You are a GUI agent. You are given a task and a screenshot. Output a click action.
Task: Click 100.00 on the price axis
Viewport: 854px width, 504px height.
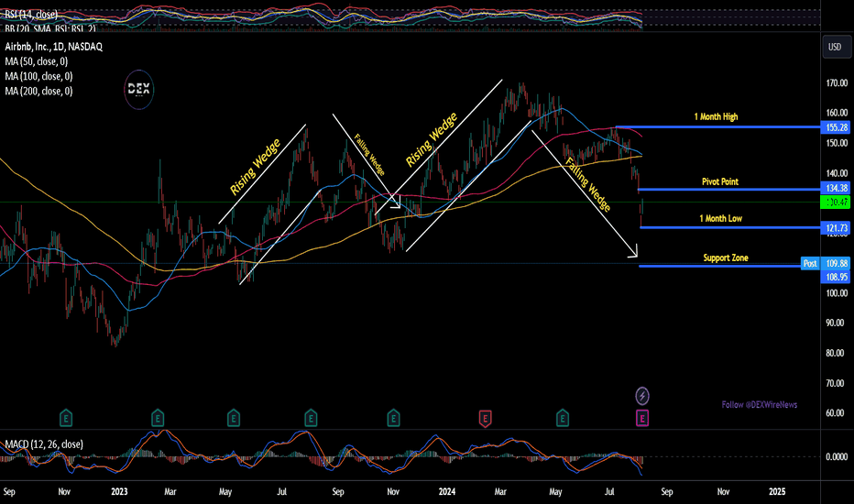click(837, 293)
